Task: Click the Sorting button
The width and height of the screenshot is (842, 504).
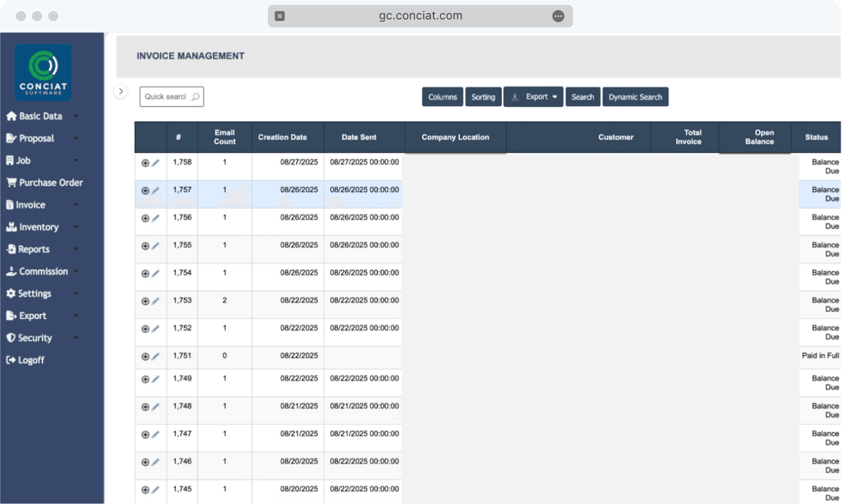Action: 483,97
